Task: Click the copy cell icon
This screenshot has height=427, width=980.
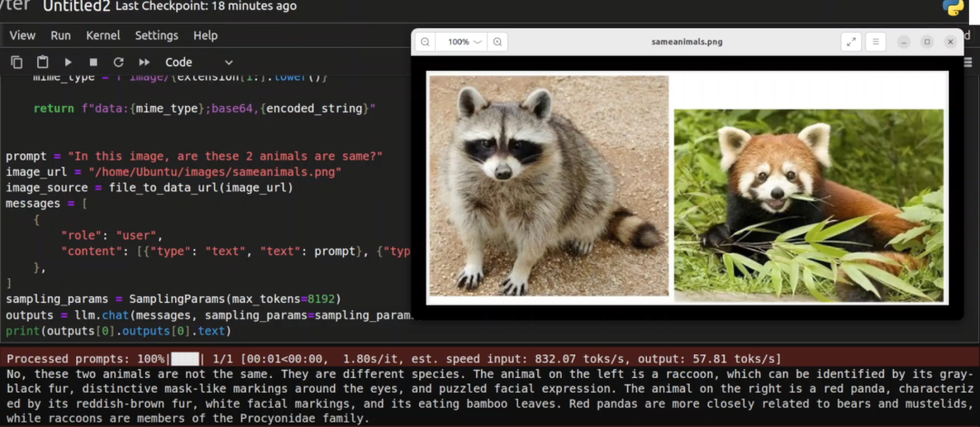Action: click(17, 63)
